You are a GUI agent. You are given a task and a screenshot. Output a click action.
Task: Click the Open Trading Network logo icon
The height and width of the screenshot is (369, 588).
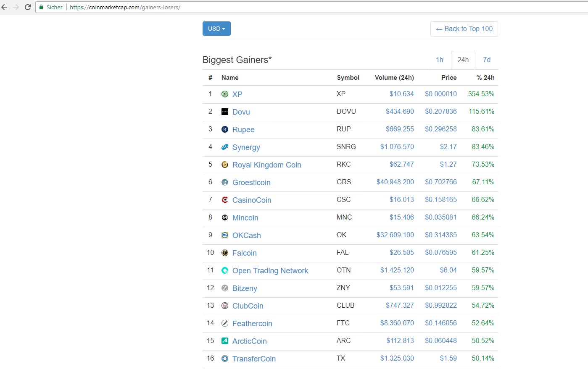225,270
